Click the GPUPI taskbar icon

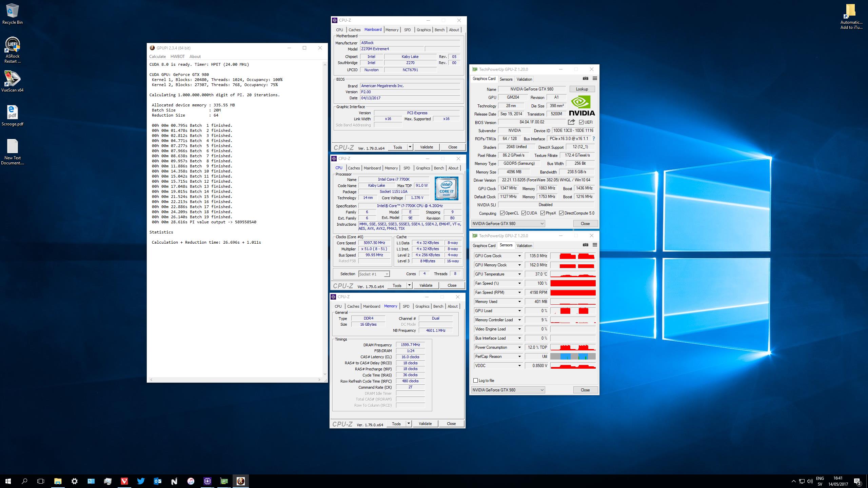(241, 481)
